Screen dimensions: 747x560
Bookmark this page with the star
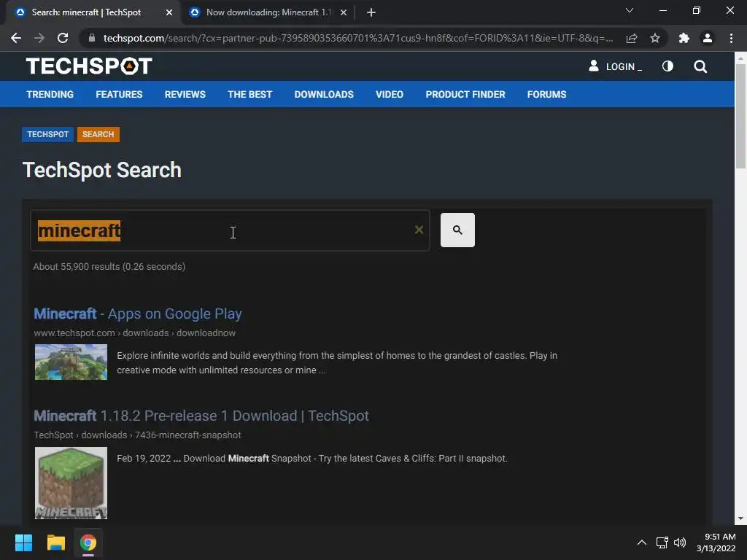click(x=655, y=38)
